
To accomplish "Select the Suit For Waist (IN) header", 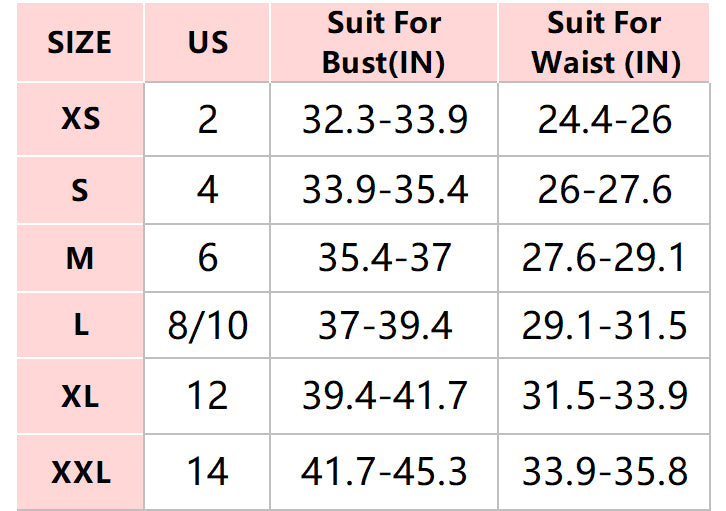I will coord(606,43).
